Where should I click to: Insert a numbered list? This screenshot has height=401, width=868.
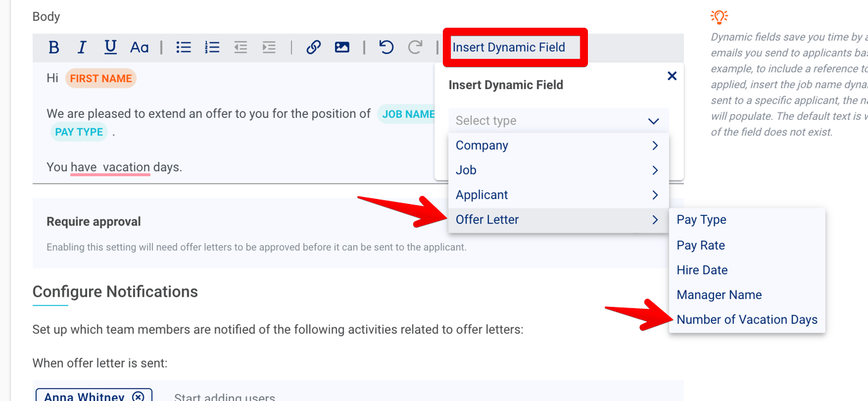point(212,47)
